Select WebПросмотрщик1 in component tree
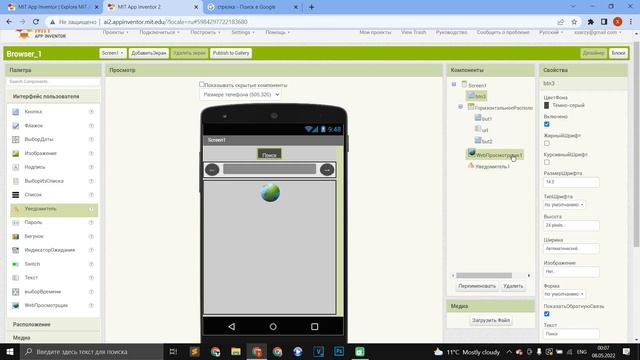The width and height of the screenshot is (640, 360). coord(495,155)
